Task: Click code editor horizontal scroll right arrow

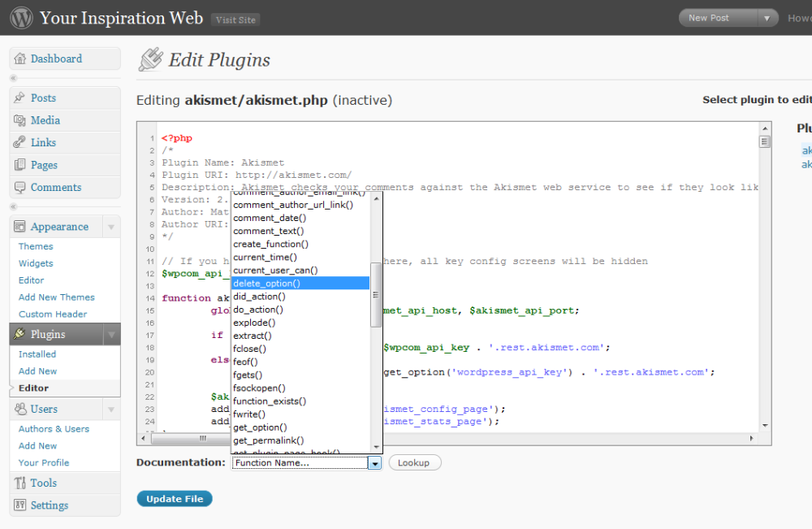Action: pos(752,438)
